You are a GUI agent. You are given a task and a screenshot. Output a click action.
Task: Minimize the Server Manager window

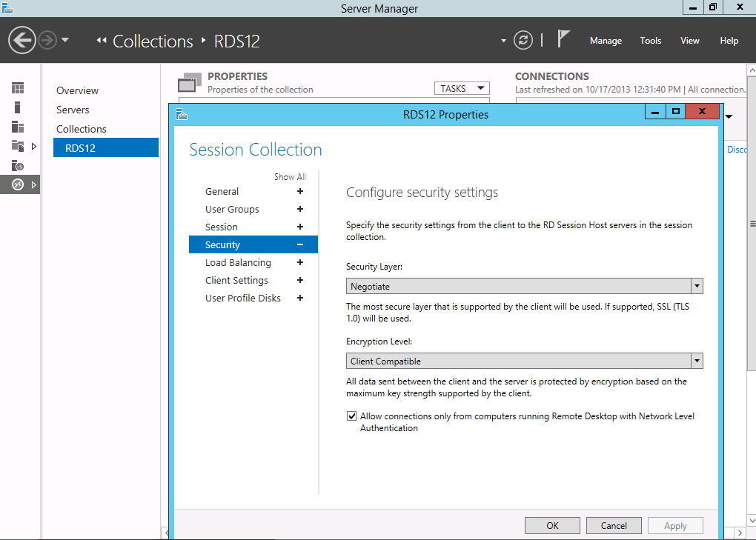(693, 7)
